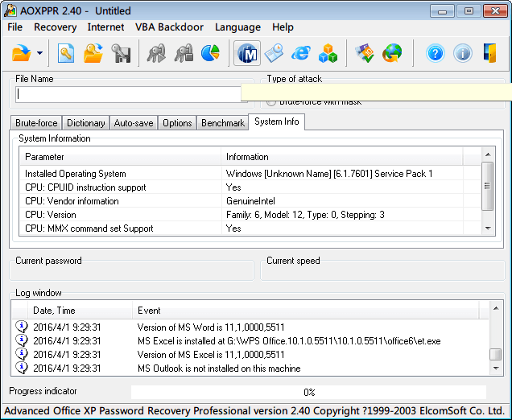Open the Language menu
Screen dimensions: 512x420
coord(237,27)
